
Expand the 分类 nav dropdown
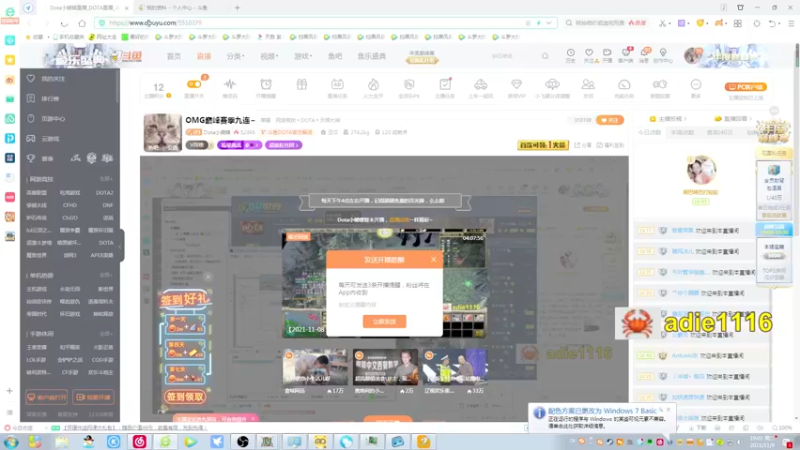[x=235, y=56]
